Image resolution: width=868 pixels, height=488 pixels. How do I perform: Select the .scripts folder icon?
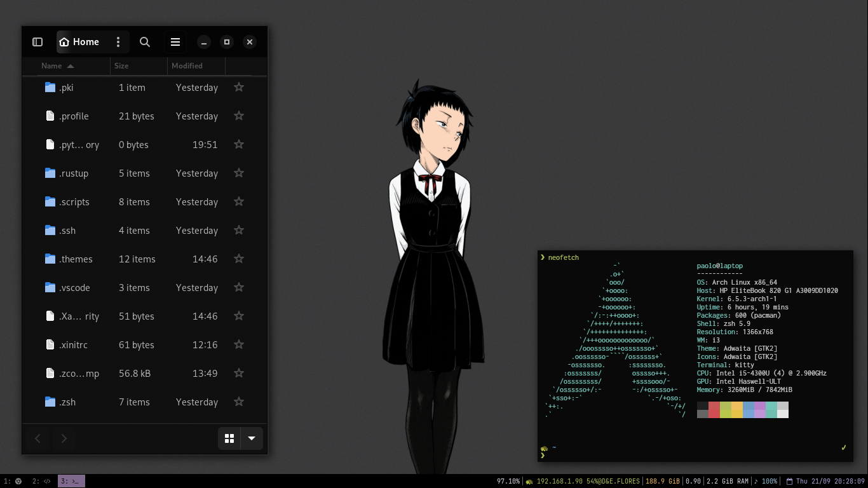click(50, 201)
